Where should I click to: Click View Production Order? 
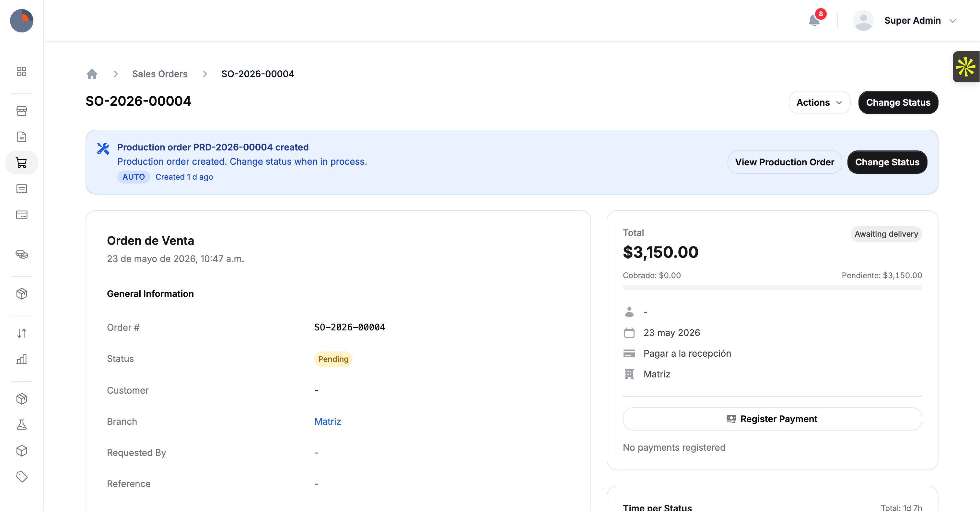(785, 162)
